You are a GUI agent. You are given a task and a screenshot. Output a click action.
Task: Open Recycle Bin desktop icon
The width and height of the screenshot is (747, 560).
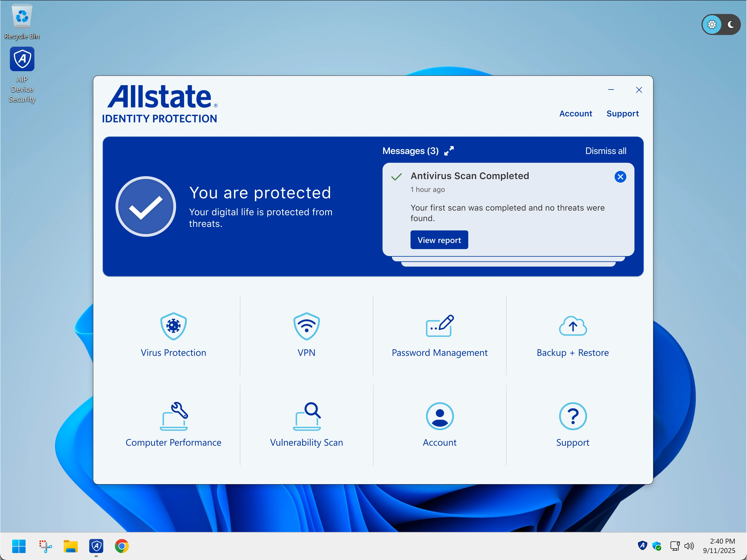pos(22,22)
